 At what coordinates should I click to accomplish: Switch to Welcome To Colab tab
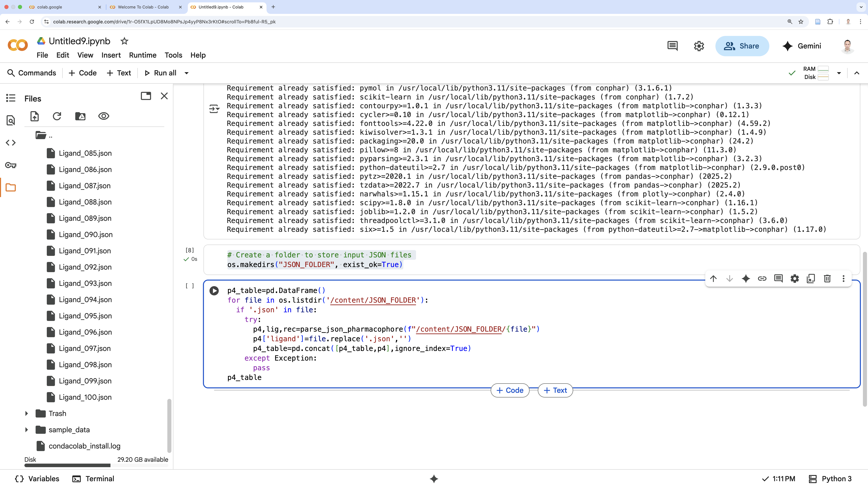[x=143, y=7]
